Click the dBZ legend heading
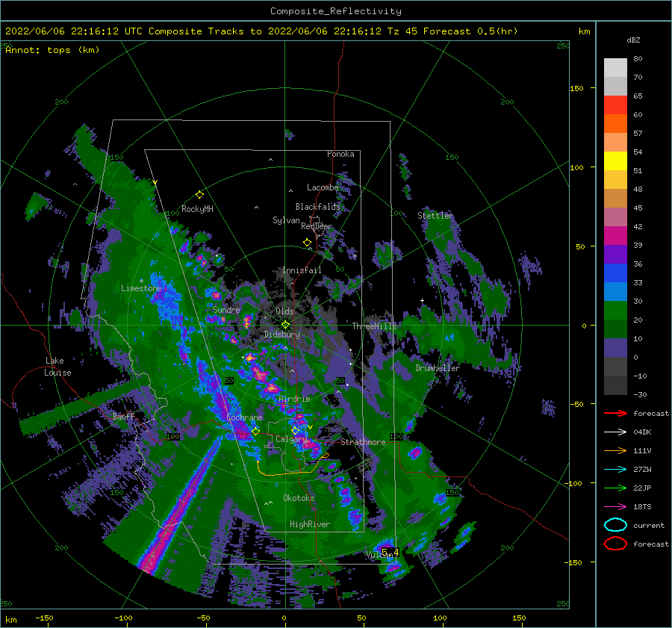The width and height of the screenshot is (672, 628). 633,40
